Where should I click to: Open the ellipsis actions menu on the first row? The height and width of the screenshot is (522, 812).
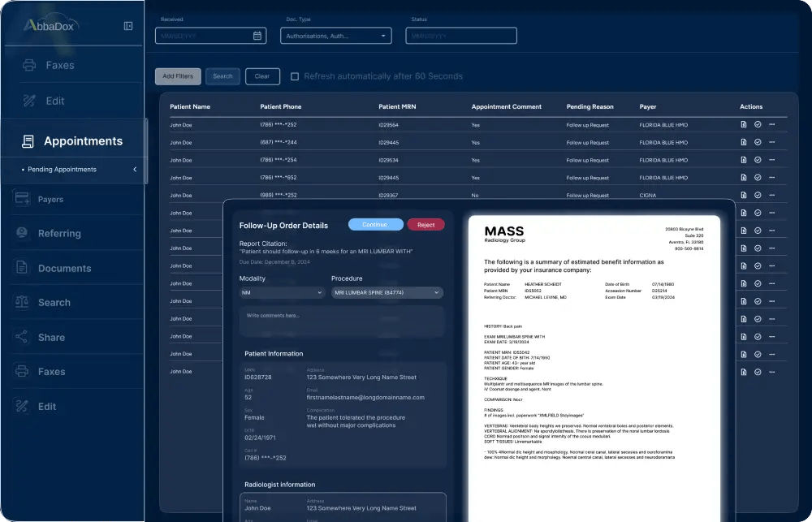click(x=774, y=125)
